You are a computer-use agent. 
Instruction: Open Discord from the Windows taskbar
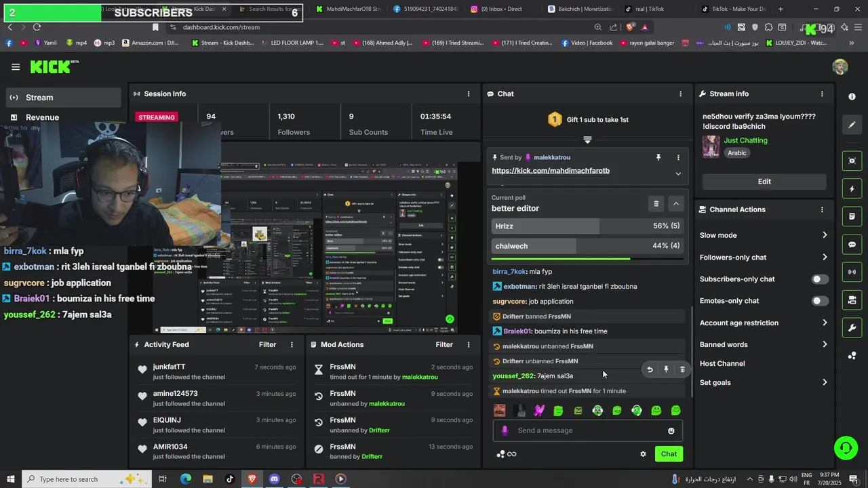[x=275, y=479]
